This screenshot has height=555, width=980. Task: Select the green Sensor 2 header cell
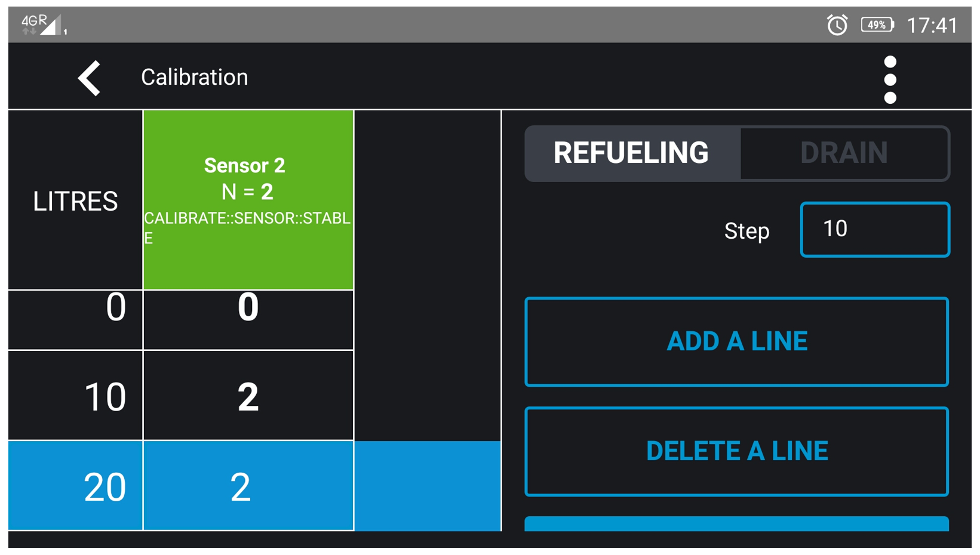[248, 200]
